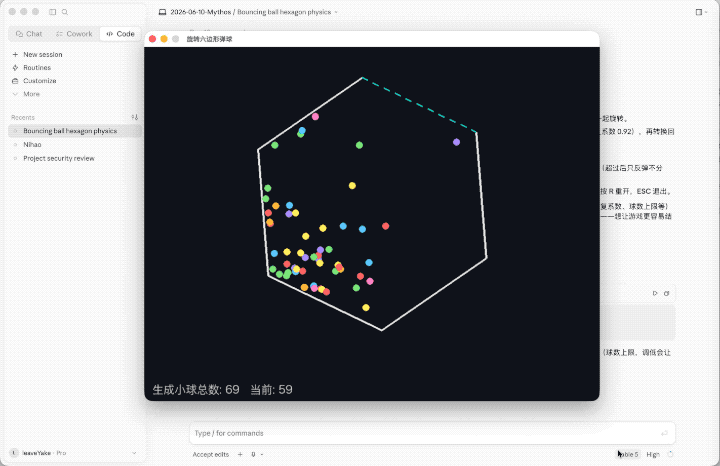Viewport: 720px width, 466px height.
Task: Open the search magnifier icon
Action: point(65,12)
